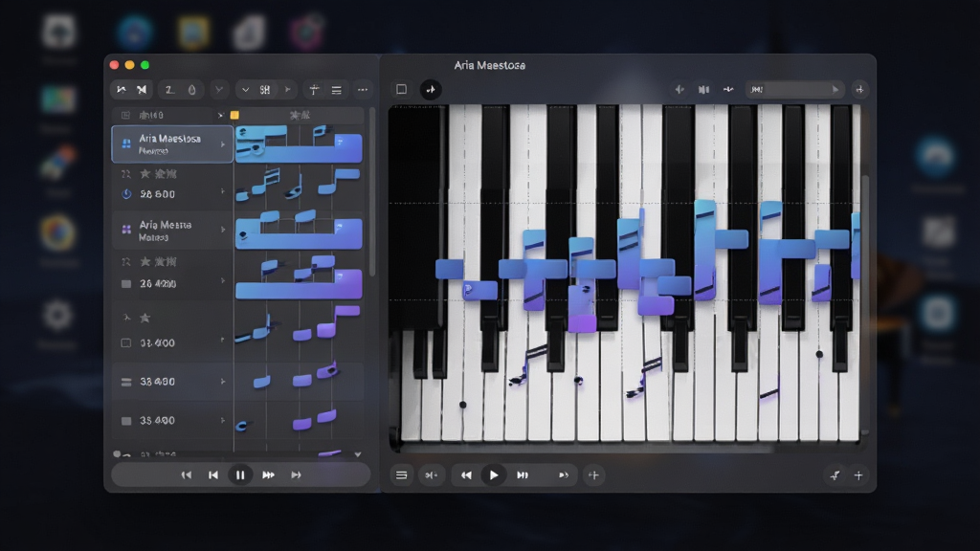Click rewind in the piano roll transport
This screenshot has width=980, height=551.
[x=466, y=475]
